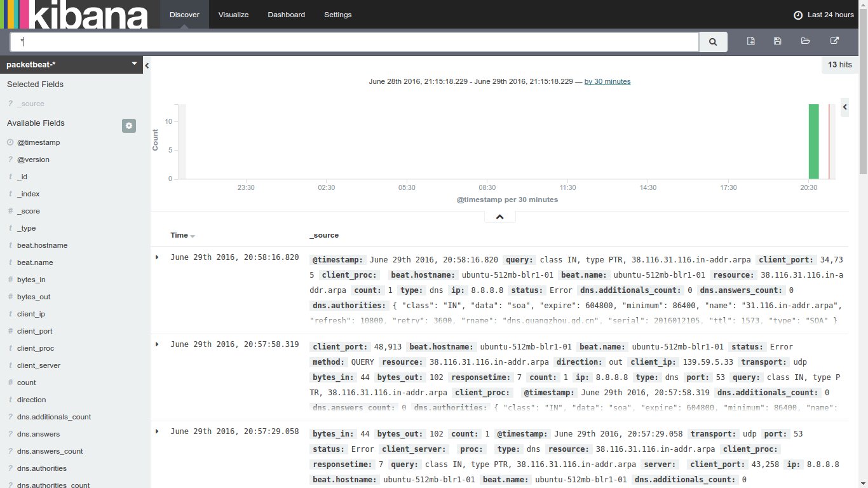Save the current search icon
The image size is (868, 488).
click(x=777, y=41)
